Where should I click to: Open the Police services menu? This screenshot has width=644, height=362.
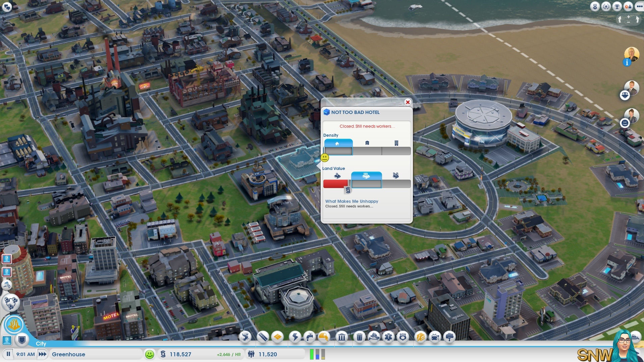[x=403, y=337]
